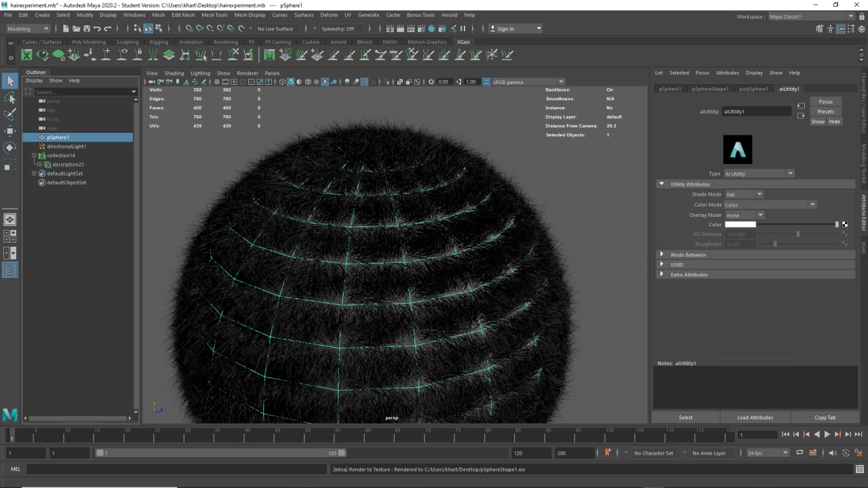Toggle select by hierarchy mode
Image resolution: width=868 pixels, height=488 pixels.
(x=138, y=28)
